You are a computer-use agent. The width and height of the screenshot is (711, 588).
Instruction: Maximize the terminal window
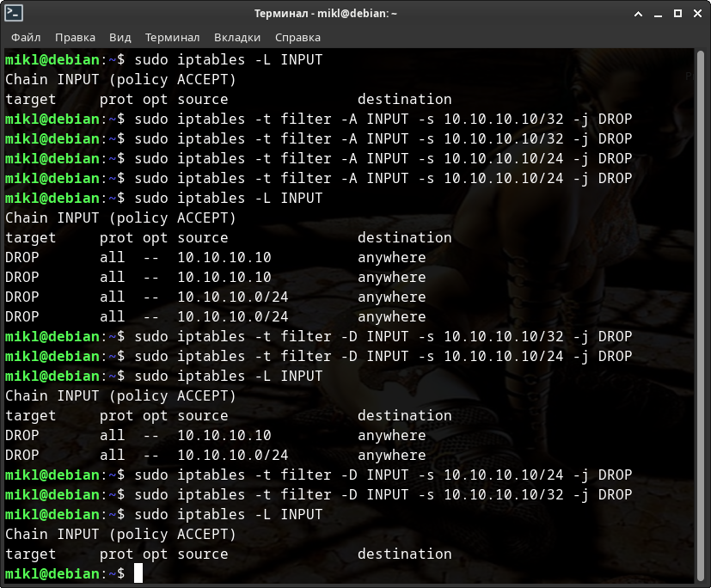[676, 14]
